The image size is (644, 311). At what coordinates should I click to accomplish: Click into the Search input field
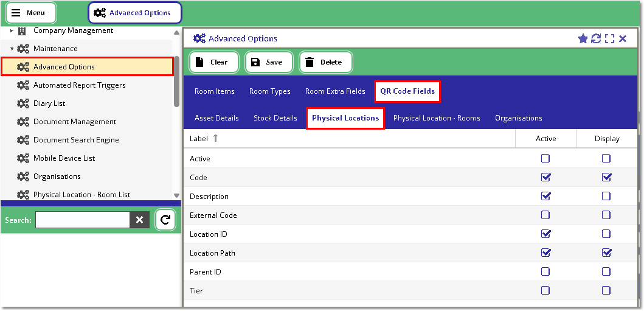82,220
